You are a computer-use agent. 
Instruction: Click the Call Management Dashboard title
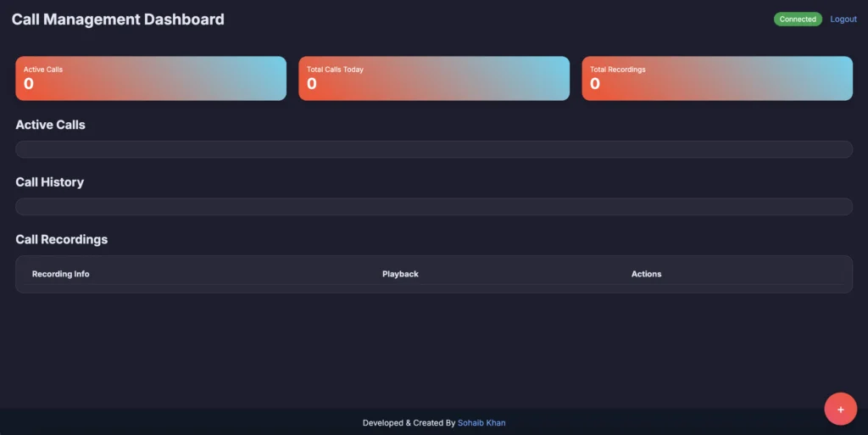tap(118, 20)
